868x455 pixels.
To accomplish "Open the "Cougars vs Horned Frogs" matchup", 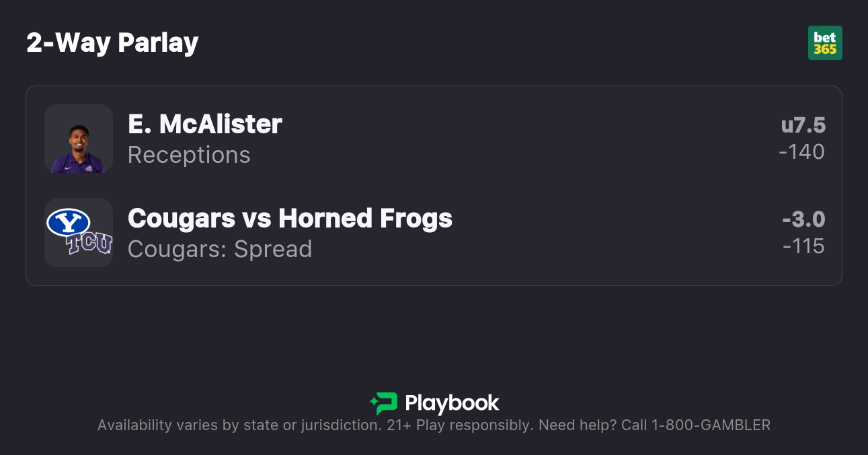I will [290, 218].
